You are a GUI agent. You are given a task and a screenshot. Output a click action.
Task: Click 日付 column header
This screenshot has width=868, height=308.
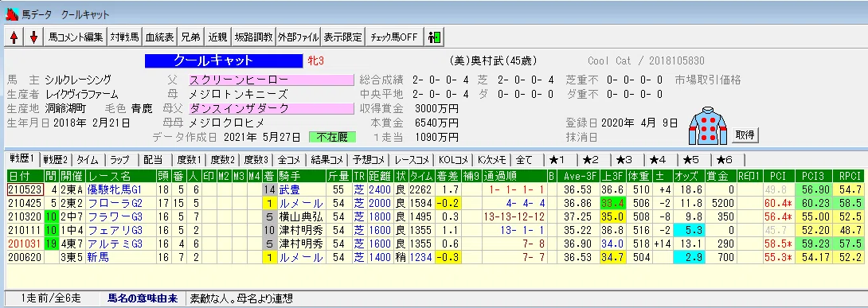pos(25,177)
